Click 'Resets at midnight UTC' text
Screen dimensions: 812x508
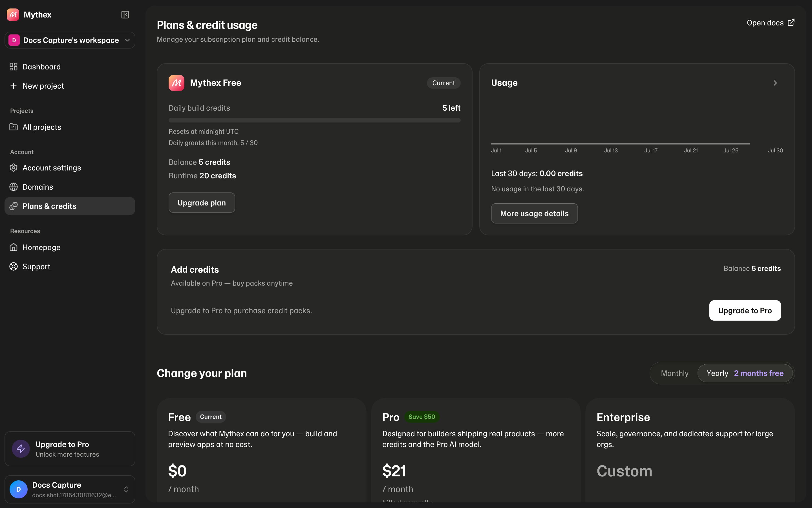click(x=203, y=131)
